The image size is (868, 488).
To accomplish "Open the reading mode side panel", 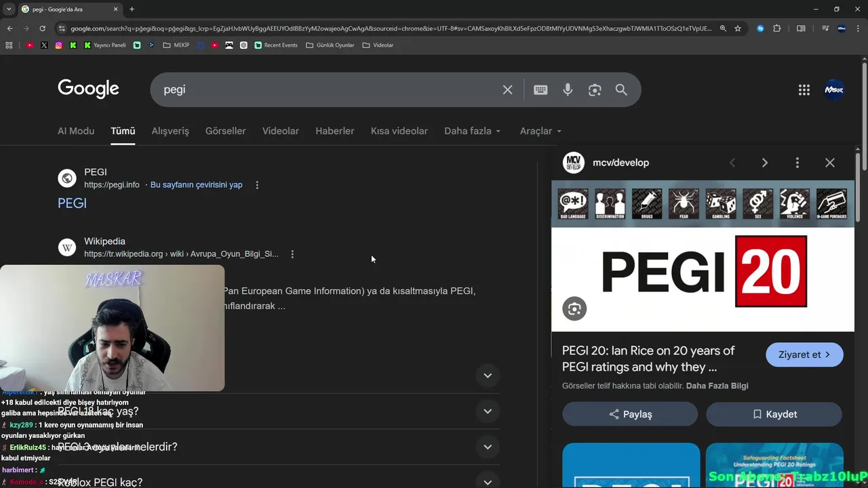I will coord(801,28).
